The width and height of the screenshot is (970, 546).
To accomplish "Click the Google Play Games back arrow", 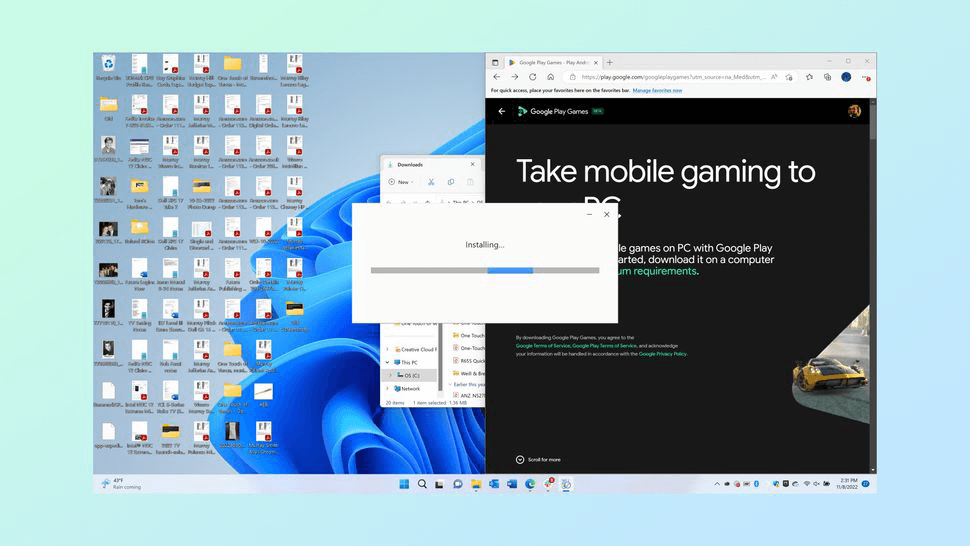I will pyautogui.click(x=502, y=111).
